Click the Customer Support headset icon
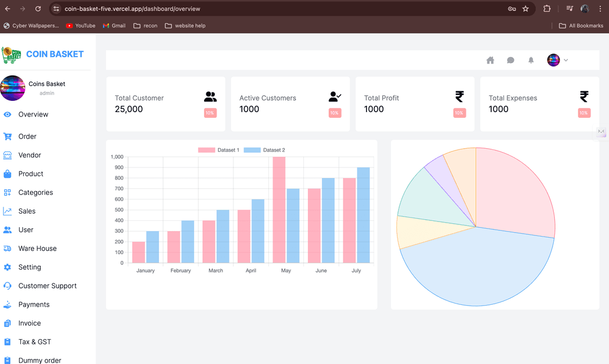Image resolution: width=609 pixels, height=364 pixels. (7, 286)
